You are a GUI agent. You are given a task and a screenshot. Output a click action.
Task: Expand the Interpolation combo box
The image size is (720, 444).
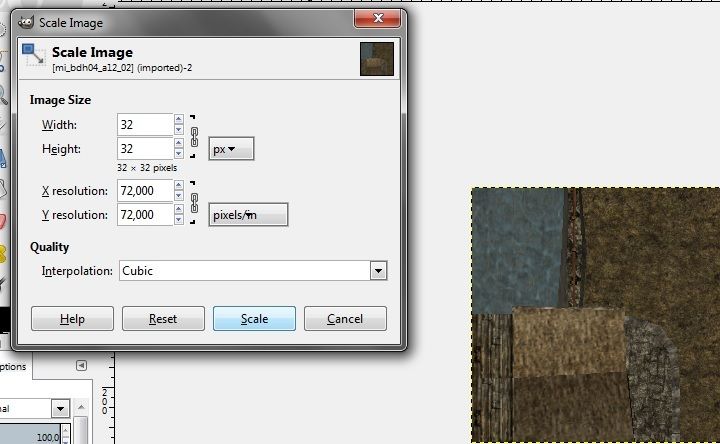377,271
